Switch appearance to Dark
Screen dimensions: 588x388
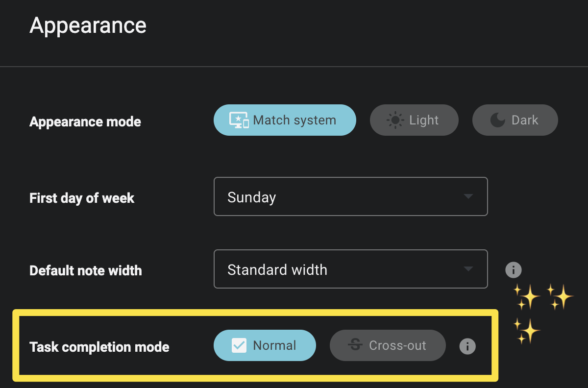(515, 120)
